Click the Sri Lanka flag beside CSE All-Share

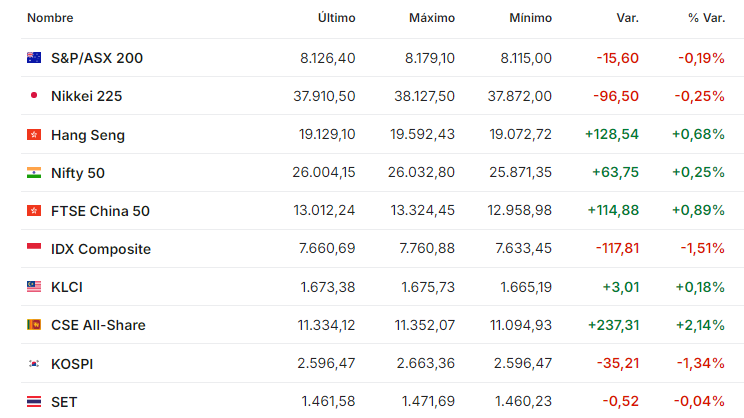(34, 325)
